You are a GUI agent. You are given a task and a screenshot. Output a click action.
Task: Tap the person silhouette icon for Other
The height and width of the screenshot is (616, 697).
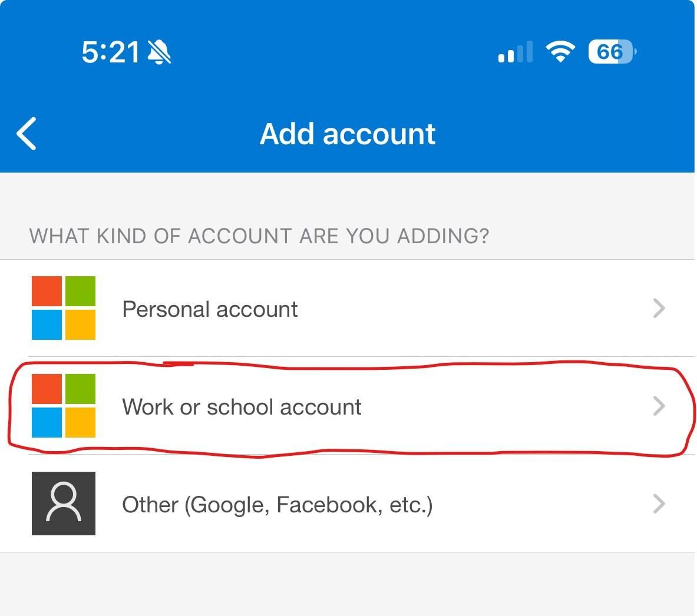tap(64, 504)
